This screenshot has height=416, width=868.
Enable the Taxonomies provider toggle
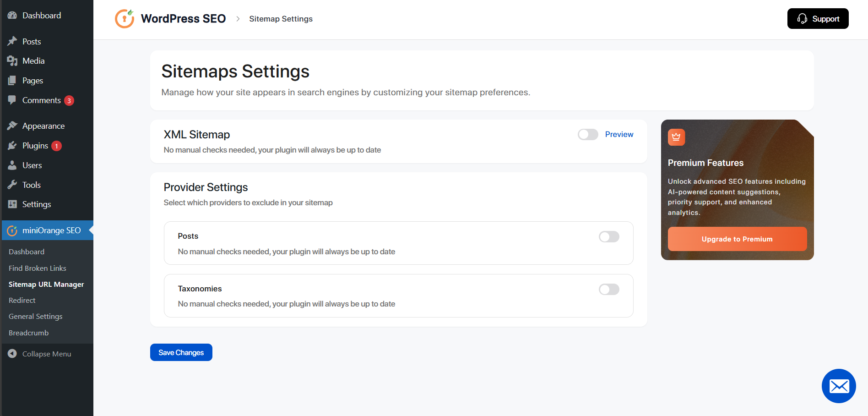tap(609, 289)
